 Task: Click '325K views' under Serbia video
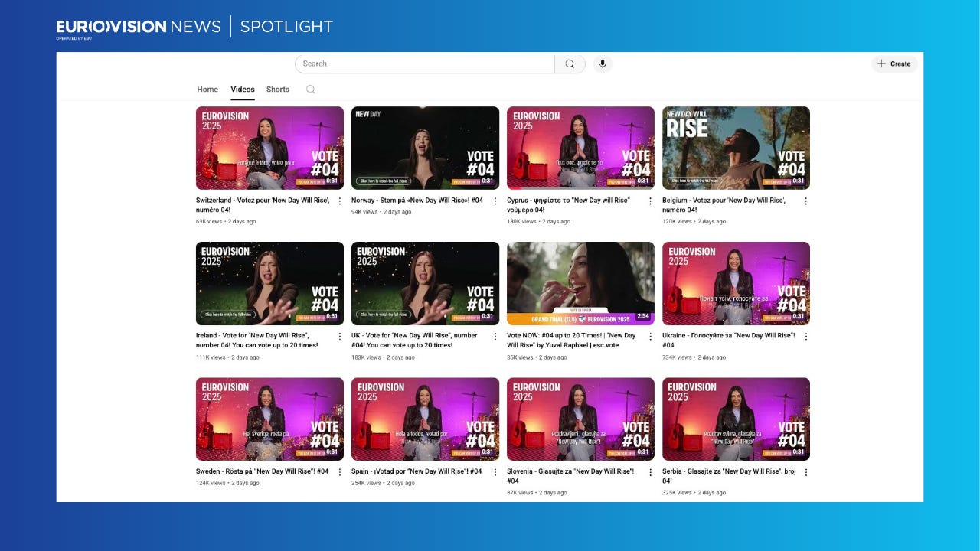pos(677,493)
